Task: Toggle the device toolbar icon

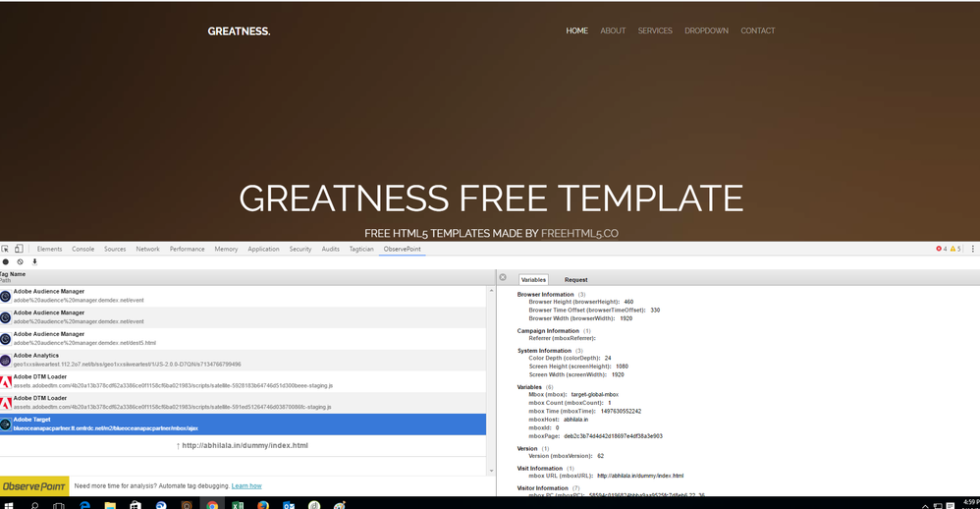Action: pos(20,250)
